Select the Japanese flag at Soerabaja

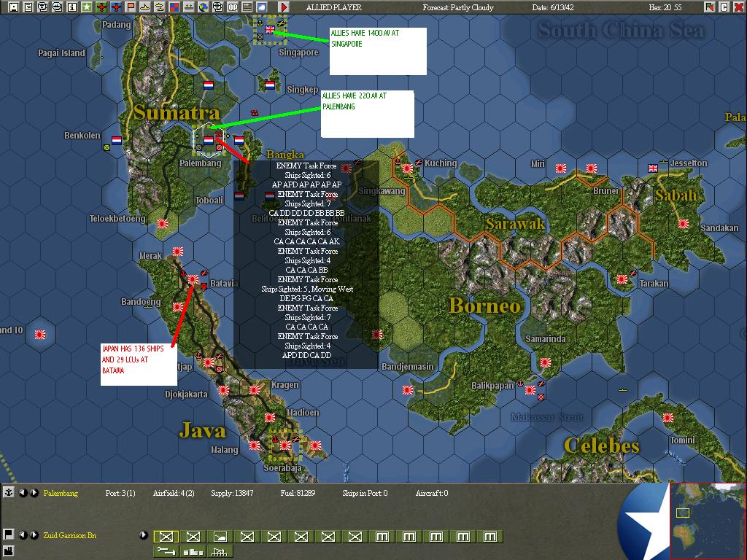pyautogui.click(x=285, y=446)
